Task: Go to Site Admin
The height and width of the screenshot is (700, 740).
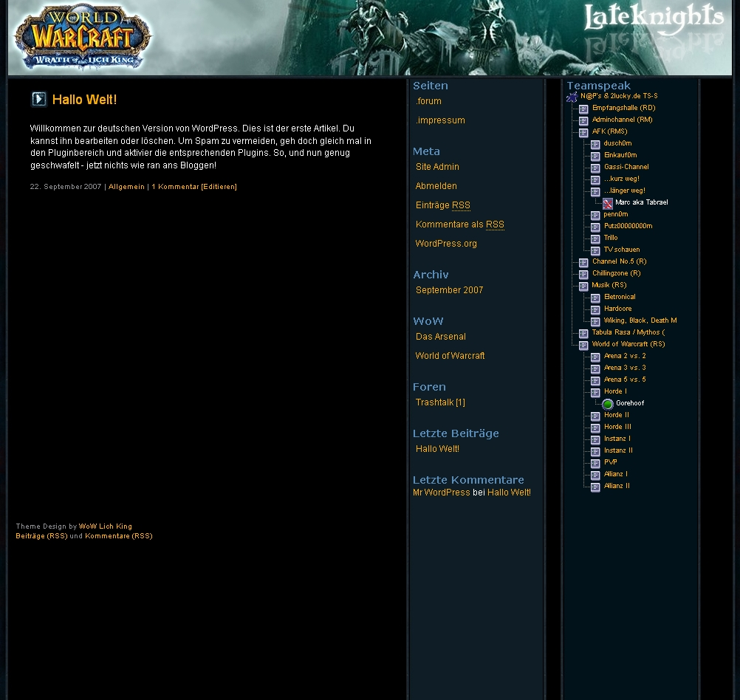Action: (437, 167)
